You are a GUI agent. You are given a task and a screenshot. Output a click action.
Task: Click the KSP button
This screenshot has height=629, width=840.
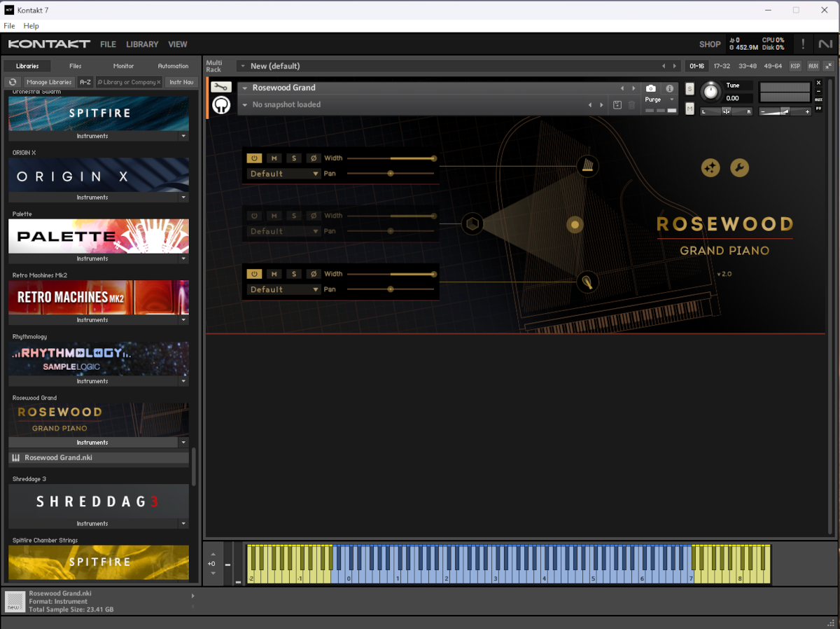pos(795,66)
